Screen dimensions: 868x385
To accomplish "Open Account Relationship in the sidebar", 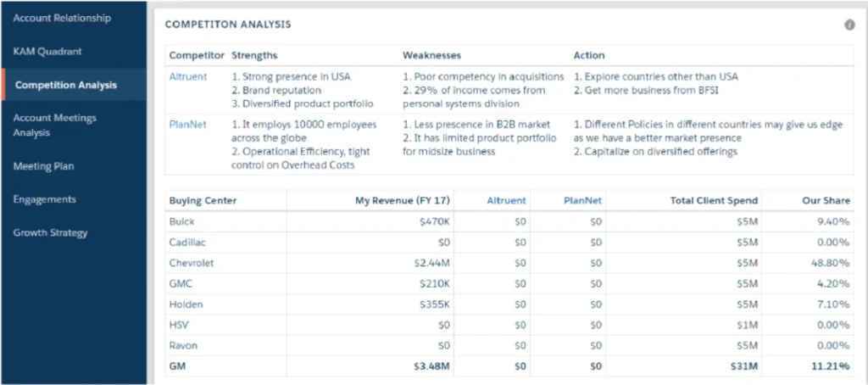I will click(62, 18).
